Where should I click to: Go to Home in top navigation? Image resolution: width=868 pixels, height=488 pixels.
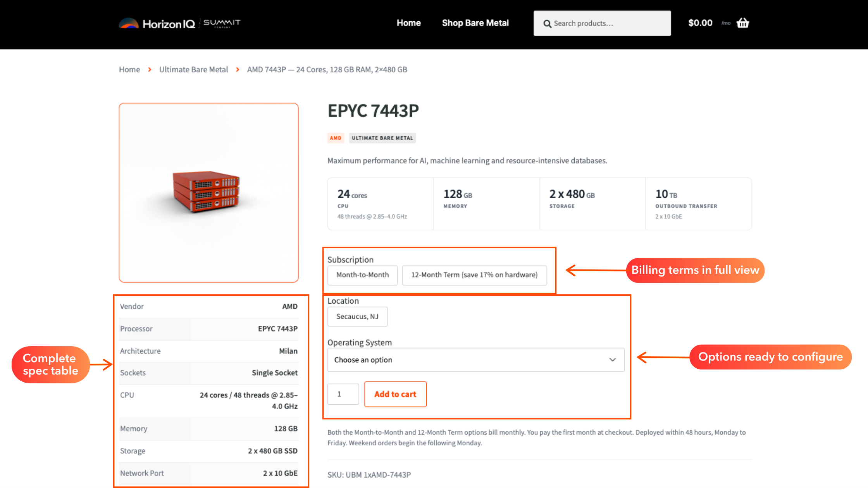408,23
